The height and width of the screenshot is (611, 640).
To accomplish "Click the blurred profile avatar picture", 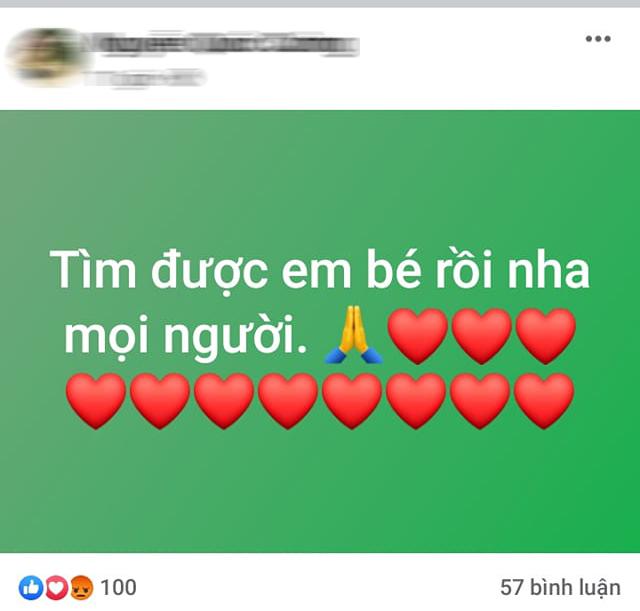I will tap(45, 55).
